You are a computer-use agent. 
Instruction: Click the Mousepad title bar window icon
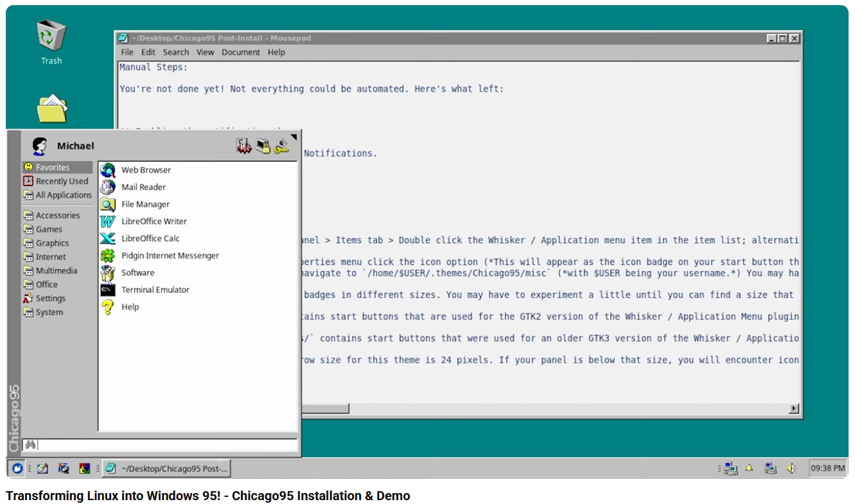pyautogui.click(x=123, y=38)
